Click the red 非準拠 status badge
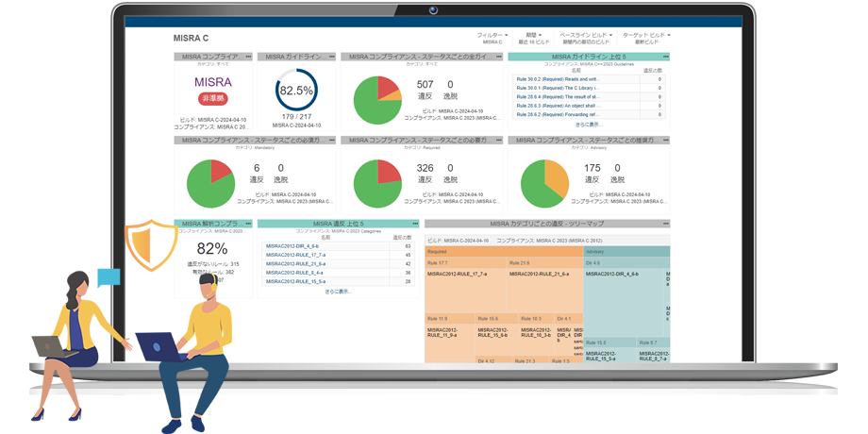This screenshot has height=434, width=868. 213,99
